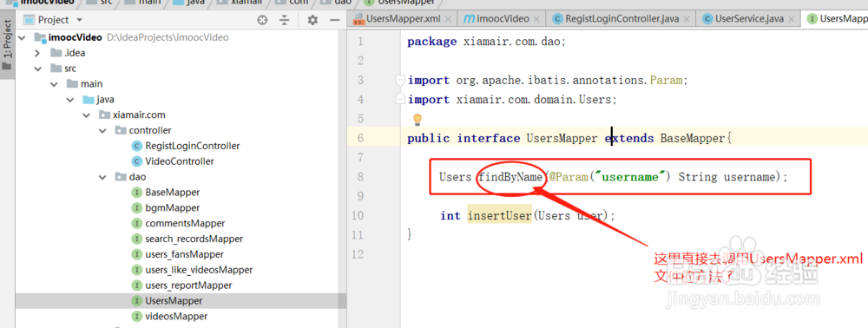Open the Project view dropdown
This screenshot has width=868, height=328.
[79, 20]
